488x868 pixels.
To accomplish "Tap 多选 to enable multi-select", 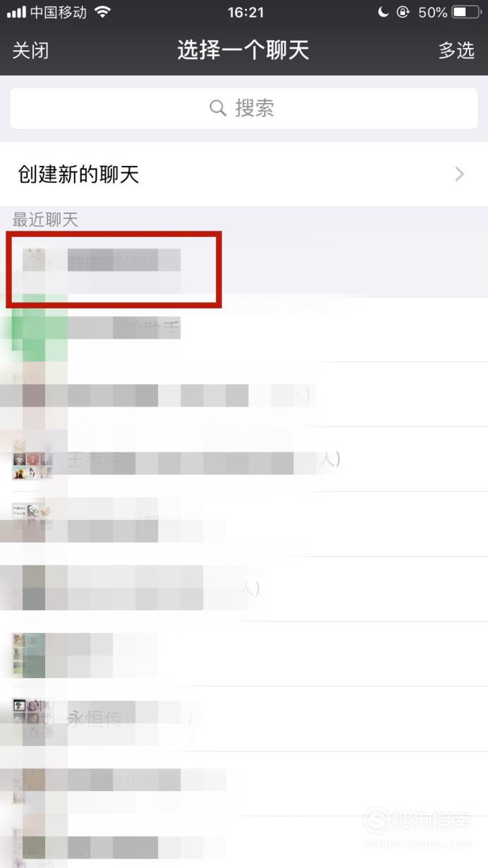I will click(x=456, y=51).
